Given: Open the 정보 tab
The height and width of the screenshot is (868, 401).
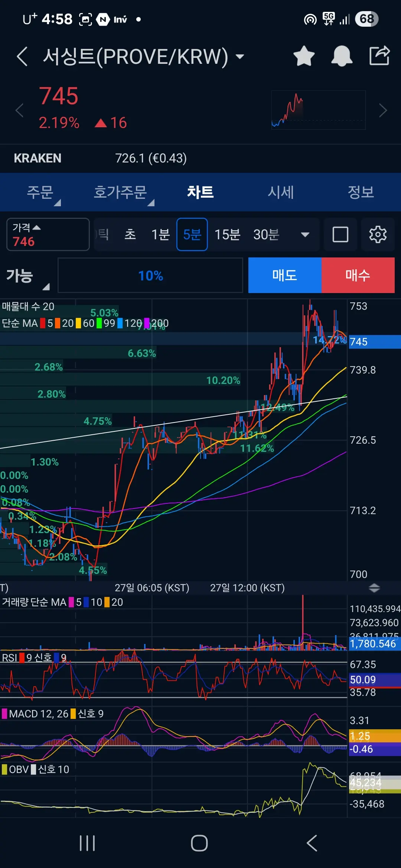Looking at the screenshot, I should [361, 192].
